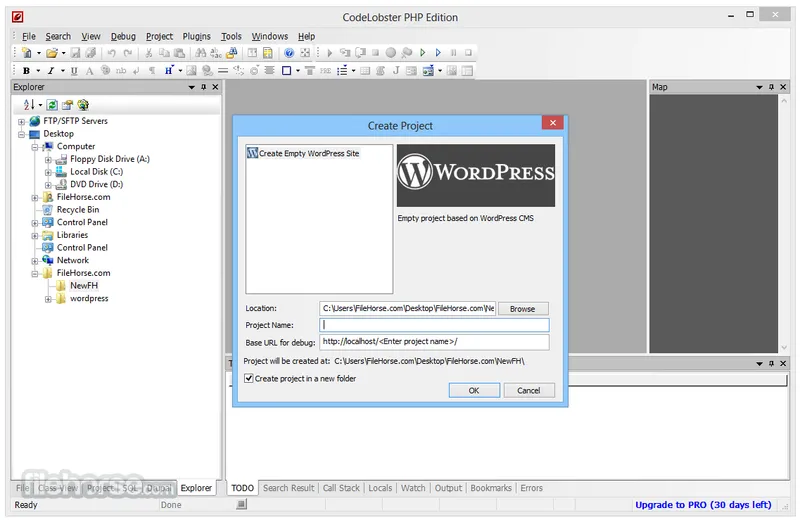Open the Plugins menu
This screenshot has height=520, width=800.
196,36
